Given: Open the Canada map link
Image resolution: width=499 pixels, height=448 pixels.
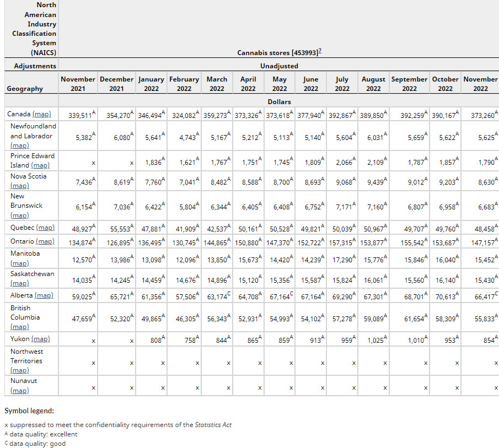Looking at the screenshot, I should [x=41, y=114].
